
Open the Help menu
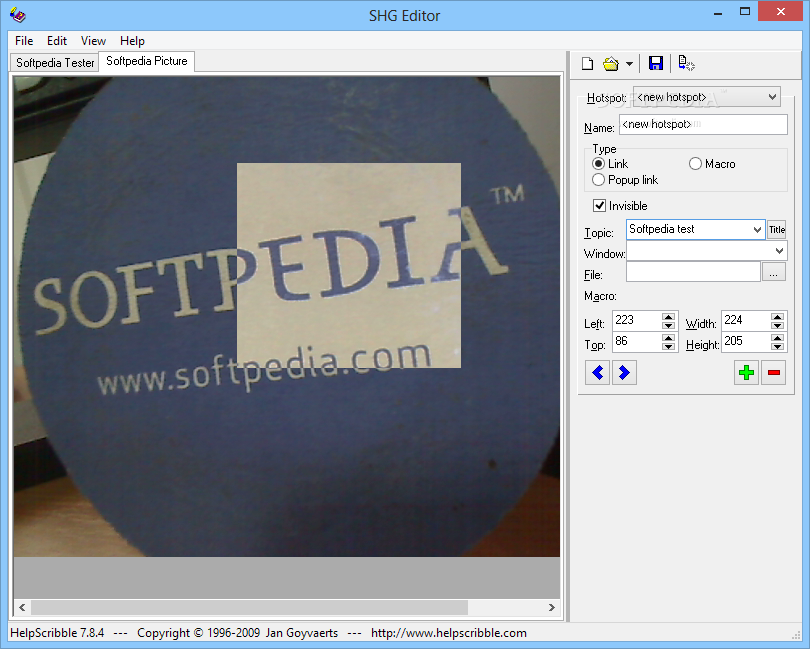(132, 41)
